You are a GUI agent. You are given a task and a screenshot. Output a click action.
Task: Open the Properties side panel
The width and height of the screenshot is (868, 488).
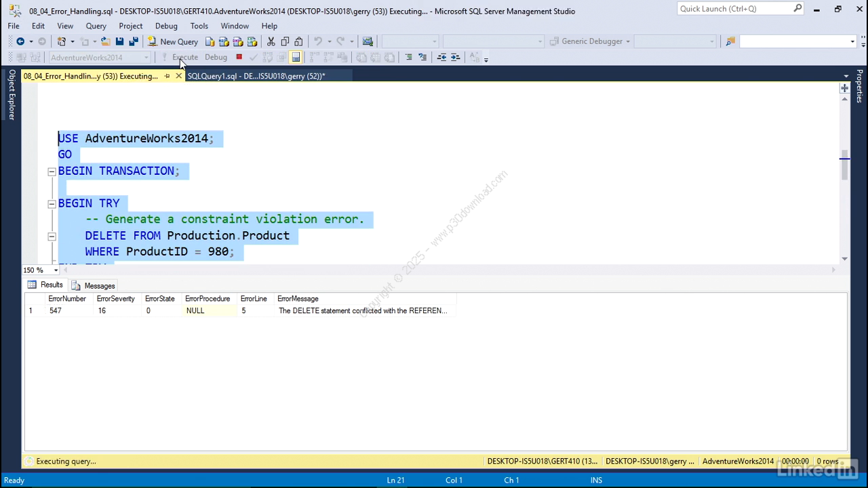coord(859,85)
